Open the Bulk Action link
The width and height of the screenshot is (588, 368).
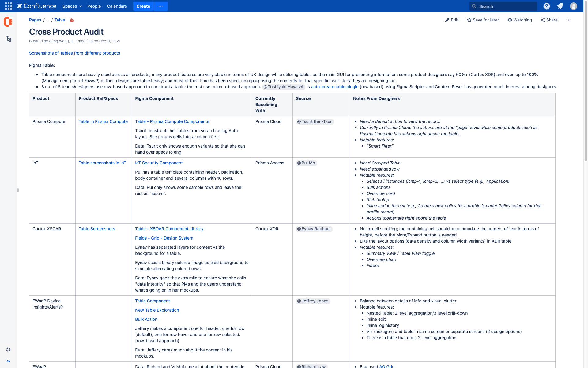pos(146,319)
